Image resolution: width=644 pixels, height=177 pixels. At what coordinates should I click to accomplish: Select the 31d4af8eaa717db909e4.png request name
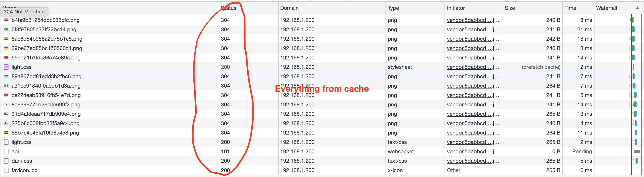click(x=46, y=114)
